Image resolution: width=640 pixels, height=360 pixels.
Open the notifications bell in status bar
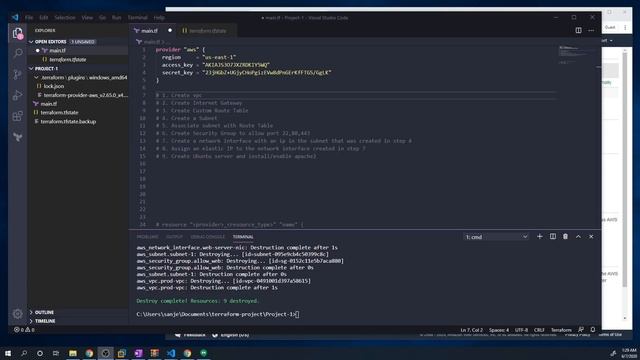tap(593, 329)
